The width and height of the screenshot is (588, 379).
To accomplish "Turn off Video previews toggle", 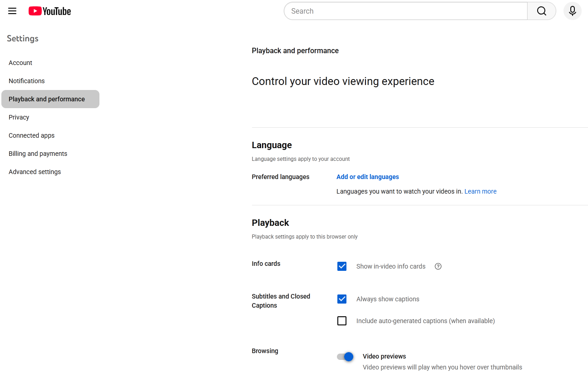I will [345, 357].
